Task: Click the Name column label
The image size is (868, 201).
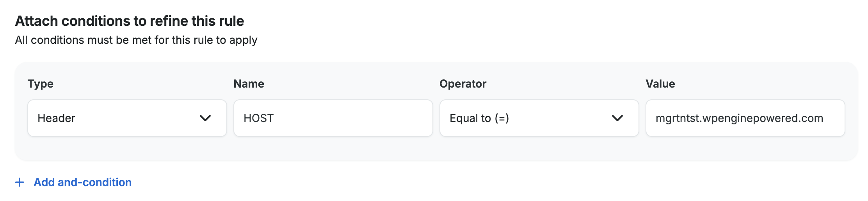Action: (249, 84)
